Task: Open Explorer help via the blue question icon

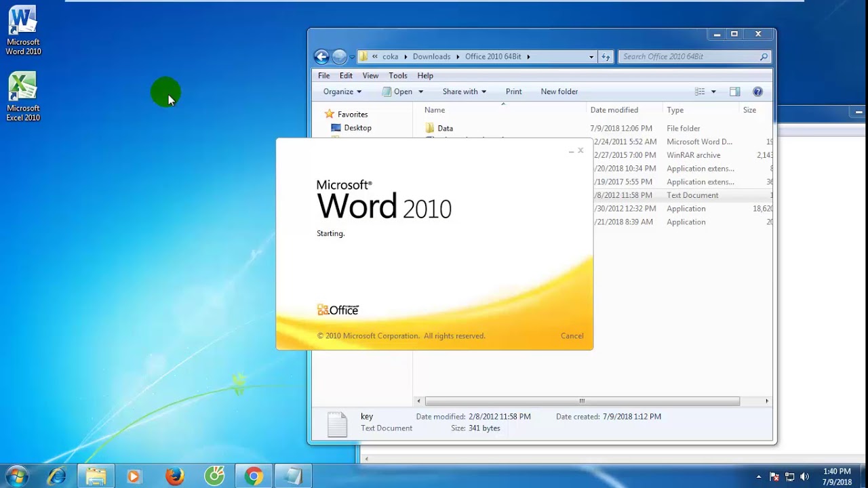Action: (x=757, y=91)
